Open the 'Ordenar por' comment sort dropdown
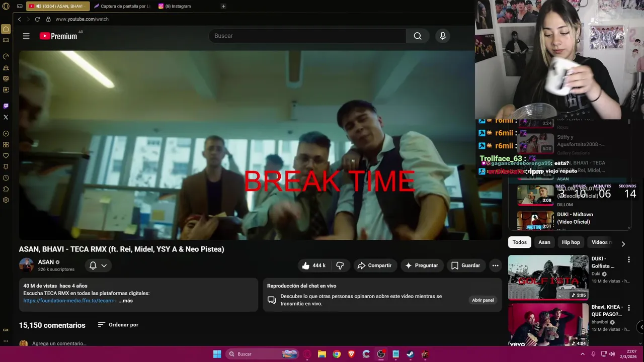 coord(118,325)
